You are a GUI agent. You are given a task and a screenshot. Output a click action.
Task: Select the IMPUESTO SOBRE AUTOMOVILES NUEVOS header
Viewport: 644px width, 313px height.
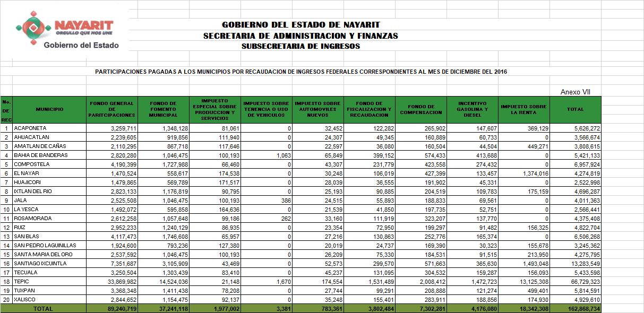(318, 109)
